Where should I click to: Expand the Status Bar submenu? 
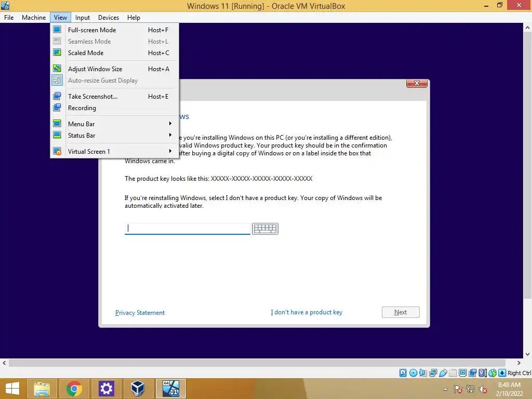115,136
